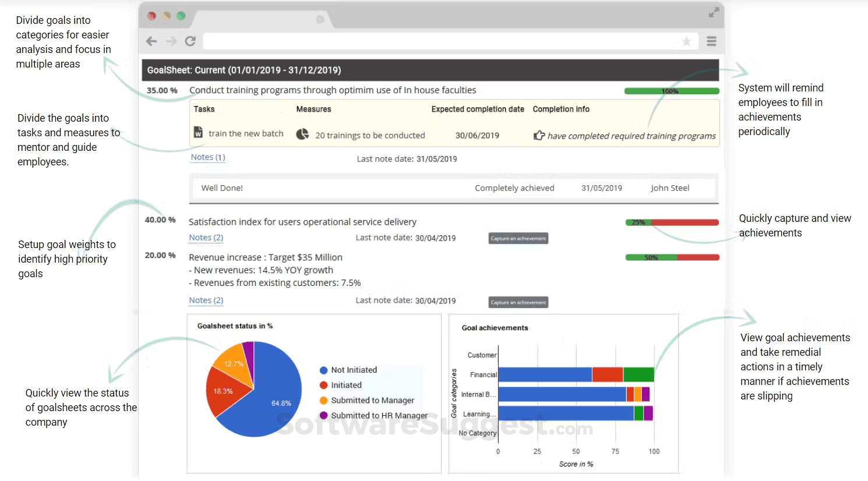
Task: Expand Notes (2) under Revenue increase goal
Action: [206, 300]
